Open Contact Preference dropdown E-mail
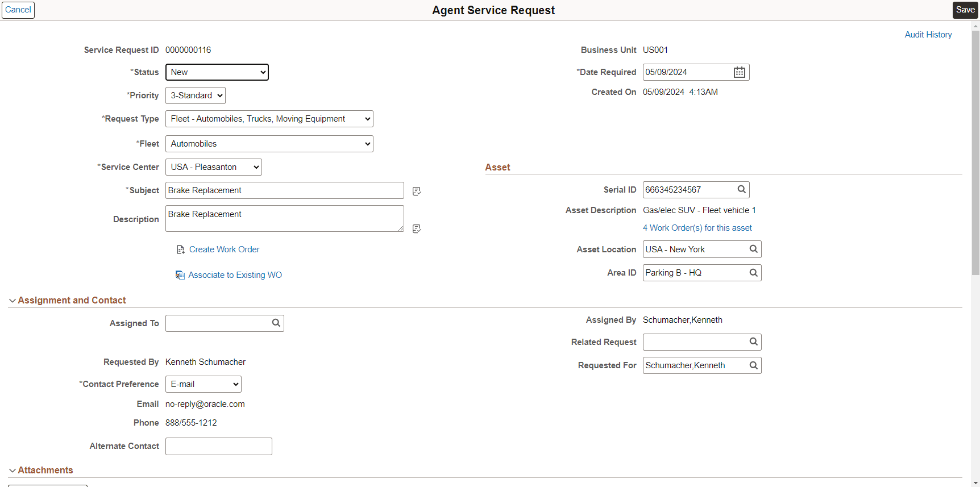 (204, 384)
